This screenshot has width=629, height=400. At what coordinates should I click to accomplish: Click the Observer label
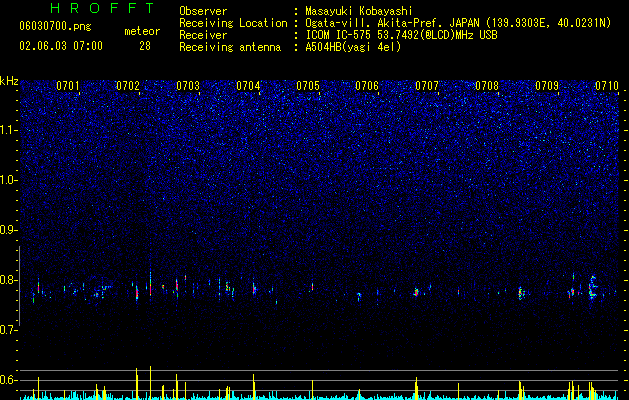(203, 11)
